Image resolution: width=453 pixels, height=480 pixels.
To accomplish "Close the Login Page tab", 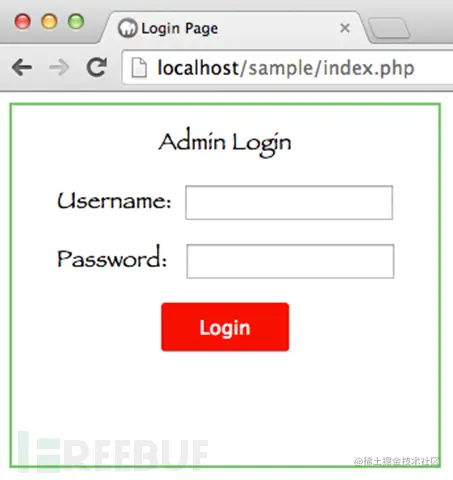I will click(x=345, y=28).
